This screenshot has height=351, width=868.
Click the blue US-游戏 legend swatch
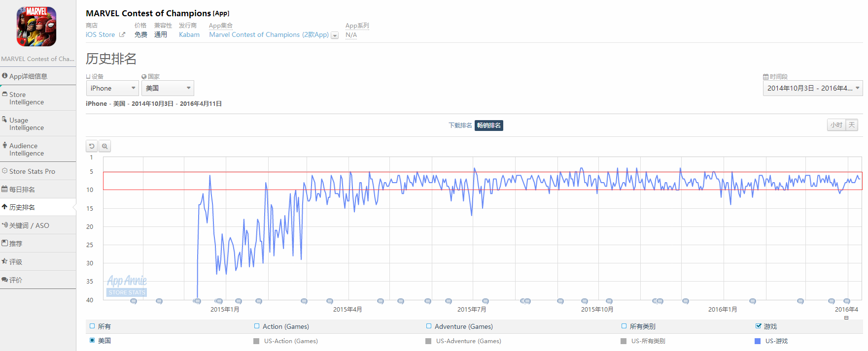758,341
